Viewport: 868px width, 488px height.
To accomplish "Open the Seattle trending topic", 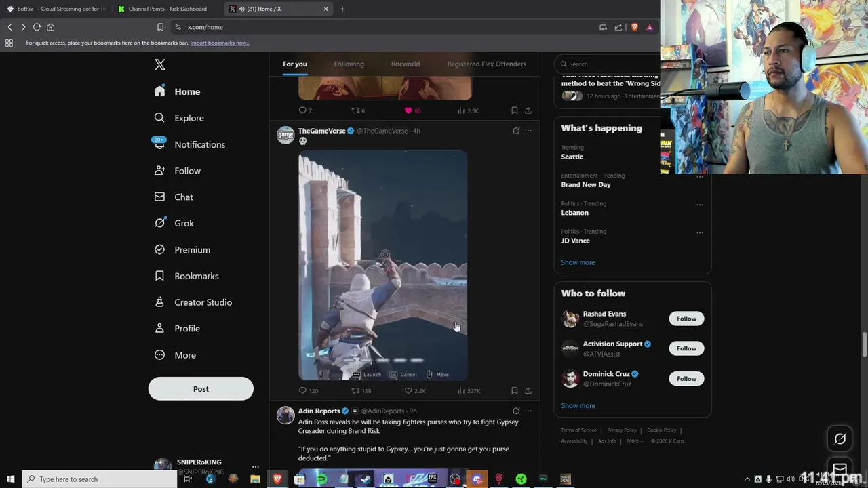I will pyautogui.click(x=572, y=157).
